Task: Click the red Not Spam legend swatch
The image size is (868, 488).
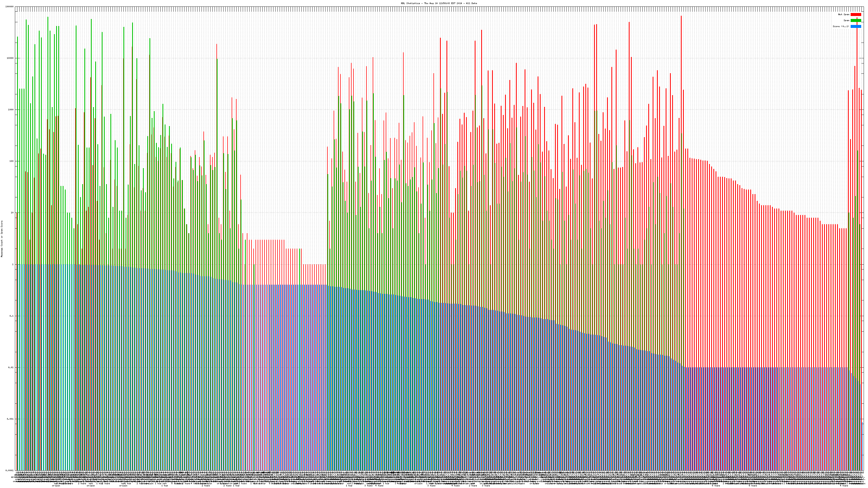Action: [x=856, y=14]
